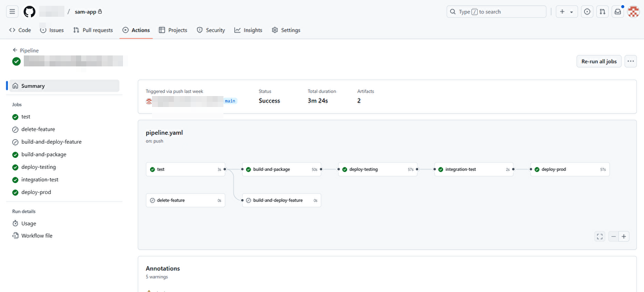Open the Issues shortcut icon in header
Viewport: 644px width, 292px height.
[587, 12]
